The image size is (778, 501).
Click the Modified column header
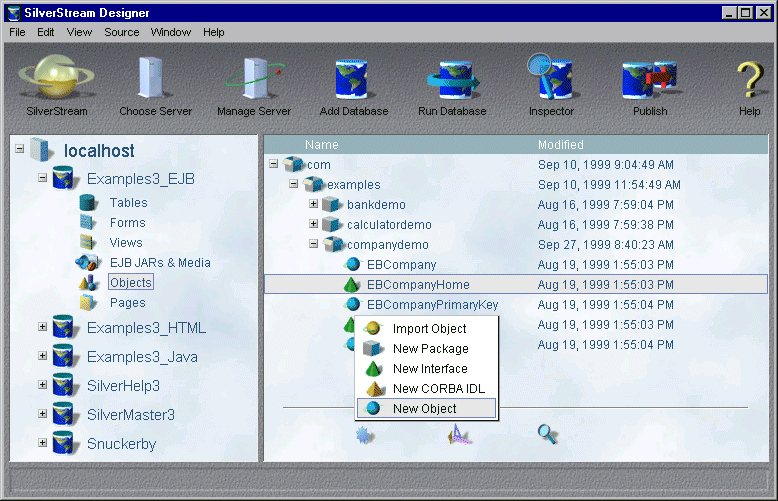pyautogui.click(x=561, y=145)
